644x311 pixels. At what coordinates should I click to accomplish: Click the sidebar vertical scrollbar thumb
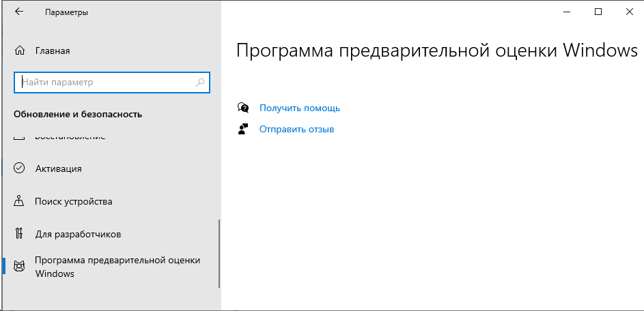click(219, 253)
